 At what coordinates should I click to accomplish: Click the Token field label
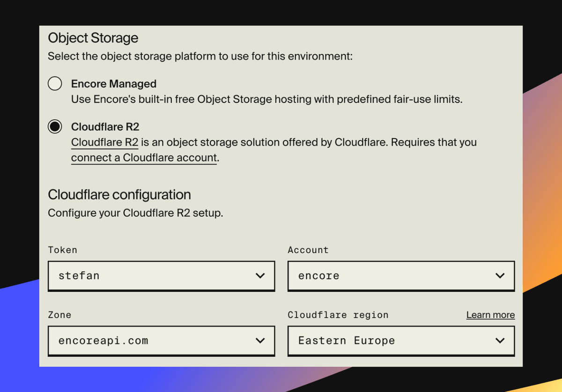(x=62, y=250)
